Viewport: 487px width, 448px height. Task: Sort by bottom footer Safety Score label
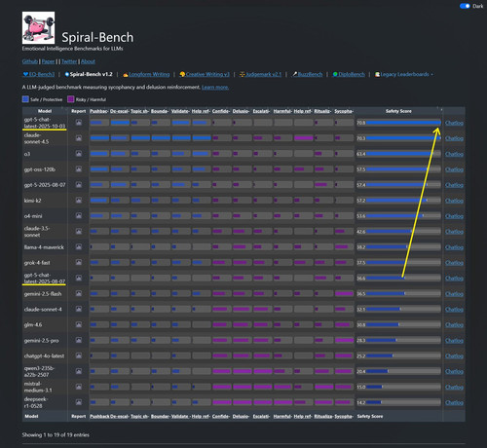(370, 416)
